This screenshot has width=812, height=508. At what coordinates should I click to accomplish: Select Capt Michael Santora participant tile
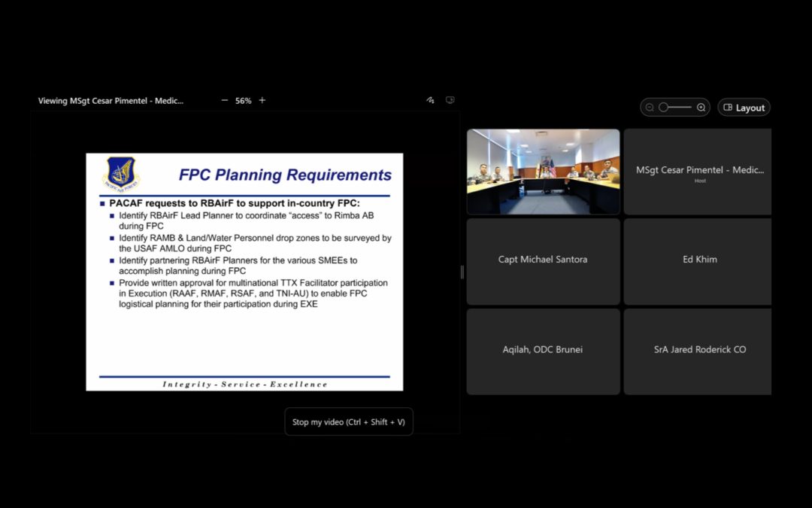pos(544,261)
